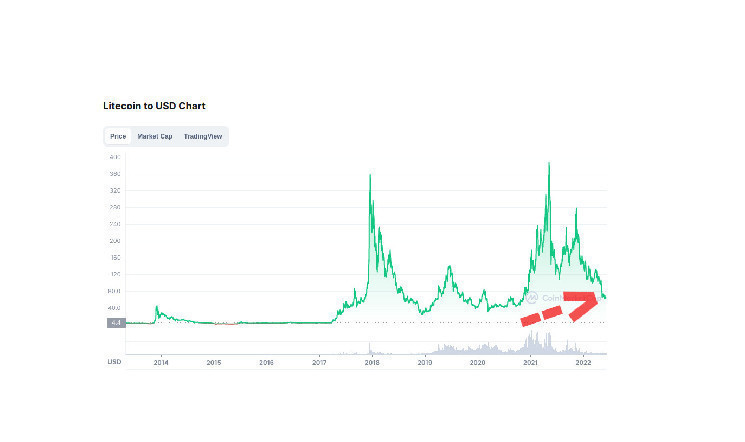Select 2016 on the timeline axis
Image resolution: width=745 pixels, height=442 pixels.
(266, 362)
